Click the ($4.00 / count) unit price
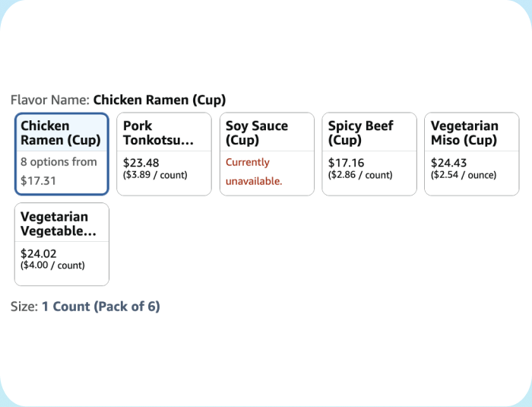 pos(52,266)
